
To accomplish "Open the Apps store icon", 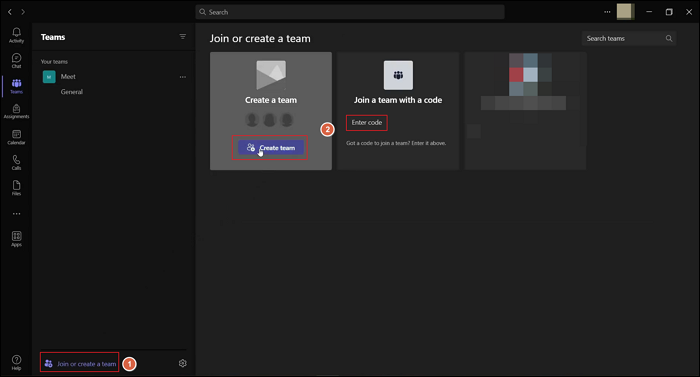I will 17,239.
